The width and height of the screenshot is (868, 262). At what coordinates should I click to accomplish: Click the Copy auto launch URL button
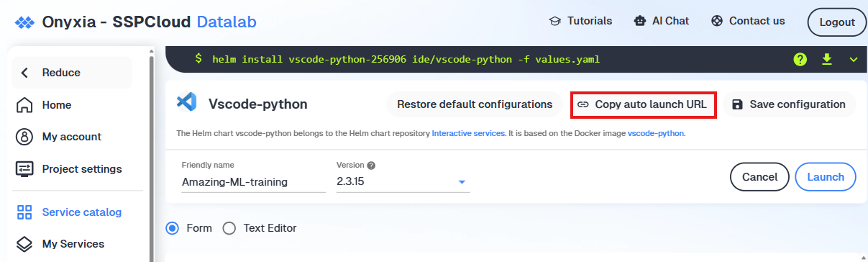pyautogui.click(x=643, y=104)
